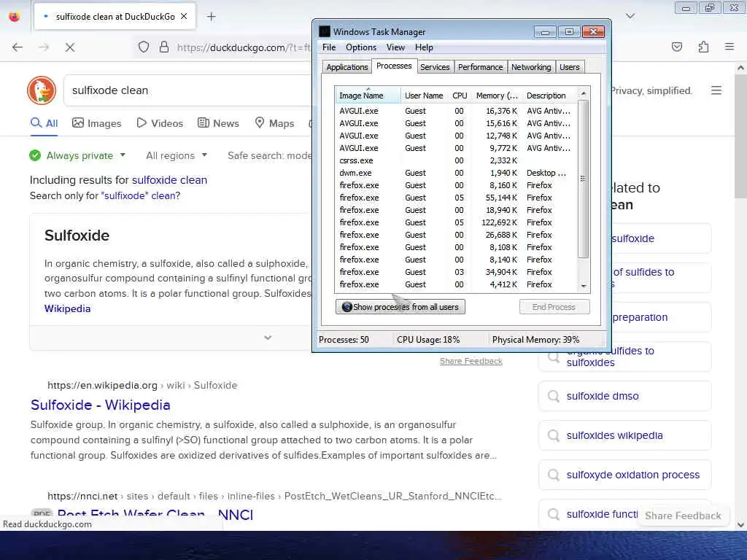Screen dimensions: 747x560
Task: Open the sulfoxide clean corrected search link
Action: 169,180
